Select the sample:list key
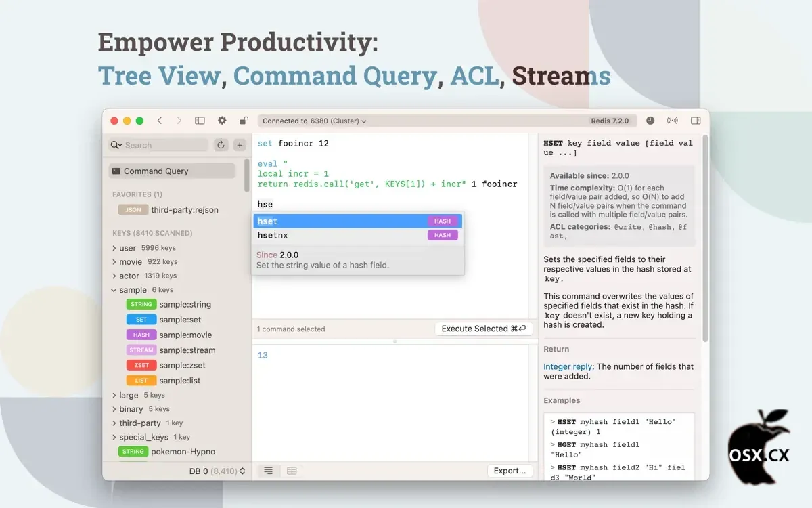812x508 pixels. [x=180, y=381]
